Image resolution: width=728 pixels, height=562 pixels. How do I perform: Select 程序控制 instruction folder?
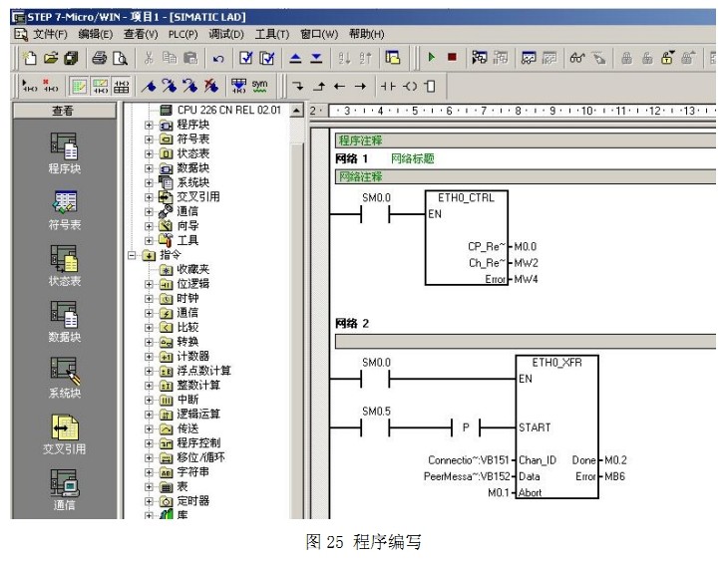pos(198,442)
